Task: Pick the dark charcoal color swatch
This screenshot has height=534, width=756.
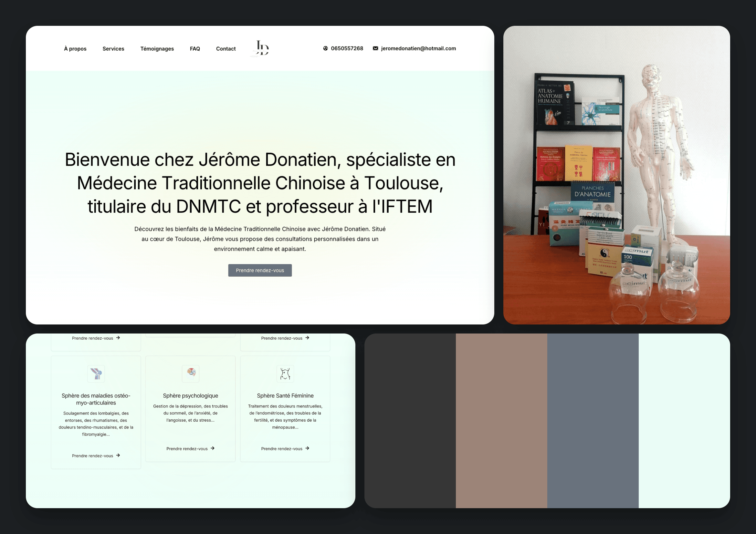Action: (410, 421)
